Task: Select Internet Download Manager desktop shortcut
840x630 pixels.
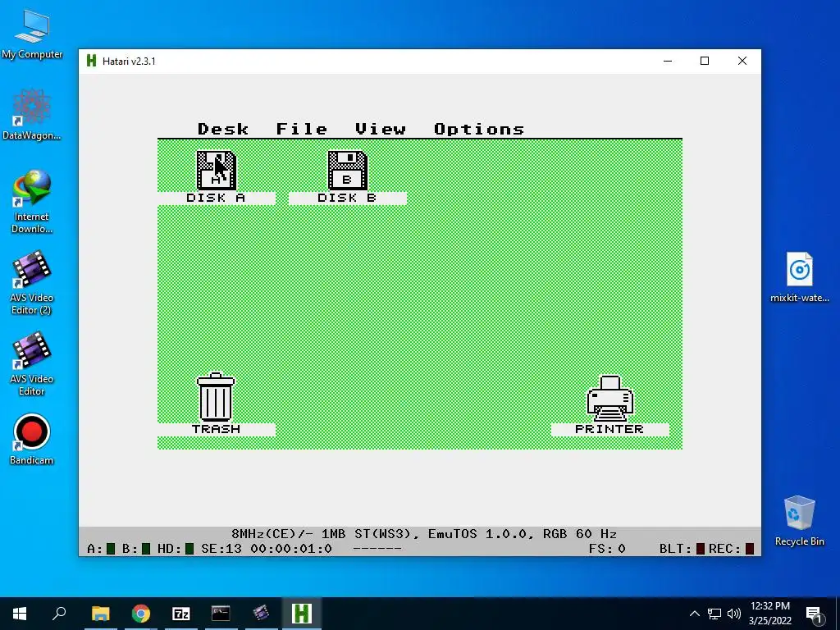Action: (32, 202)
